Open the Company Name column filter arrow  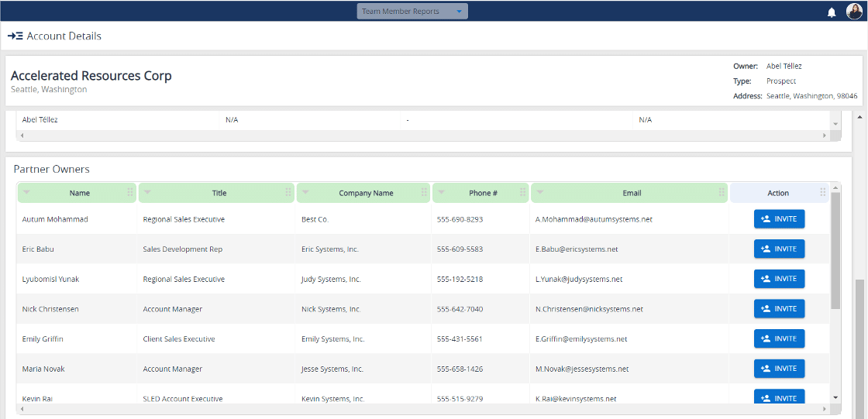305,193
